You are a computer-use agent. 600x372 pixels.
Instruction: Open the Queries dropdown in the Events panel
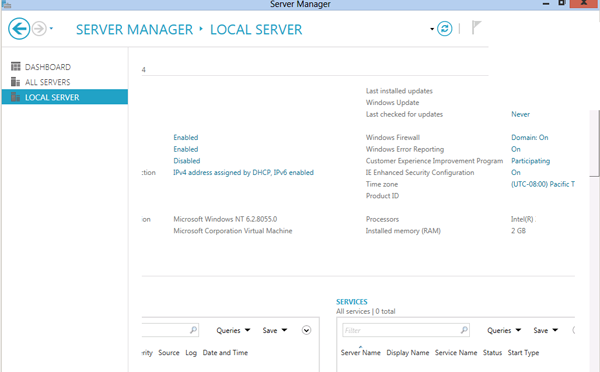[x=233, y=330]
